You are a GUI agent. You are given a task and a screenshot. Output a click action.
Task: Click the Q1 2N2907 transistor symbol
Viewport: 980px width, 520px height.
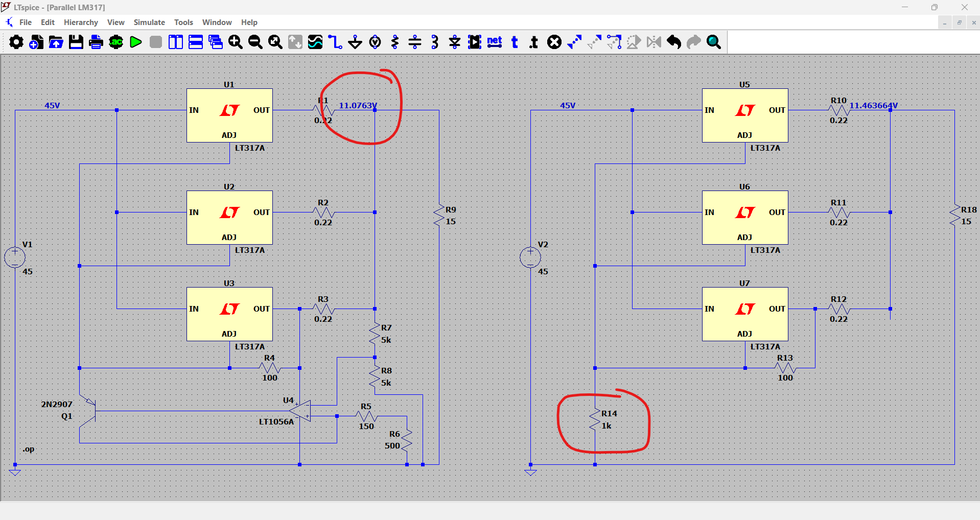[87, 411]
